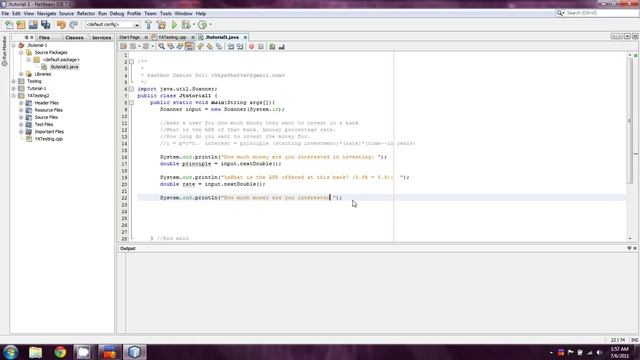Open File Explorer from taskbar
Image resolution: width=640 pixels, height=360 pixels.
click(36, 352)
